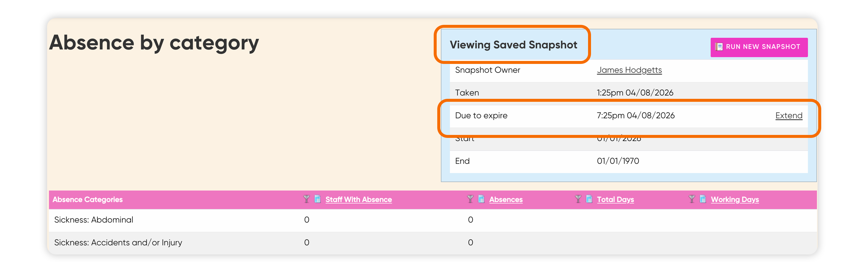Click spreadsheet icon beside Total Days
The height and width of the screenshot is (274, 868).
pos(589,199)
